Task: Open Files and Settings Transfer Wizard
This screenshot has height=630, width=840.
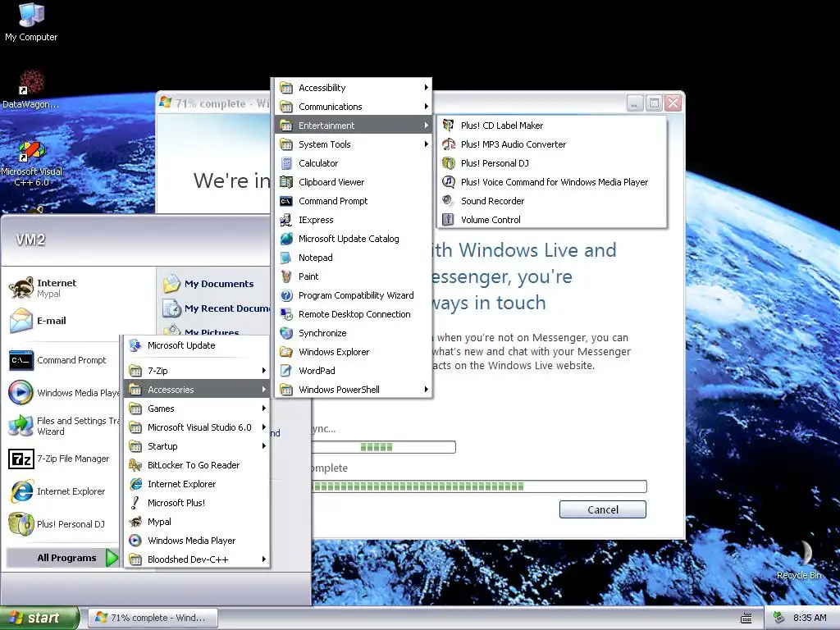Action: click(x=63, y=426)
